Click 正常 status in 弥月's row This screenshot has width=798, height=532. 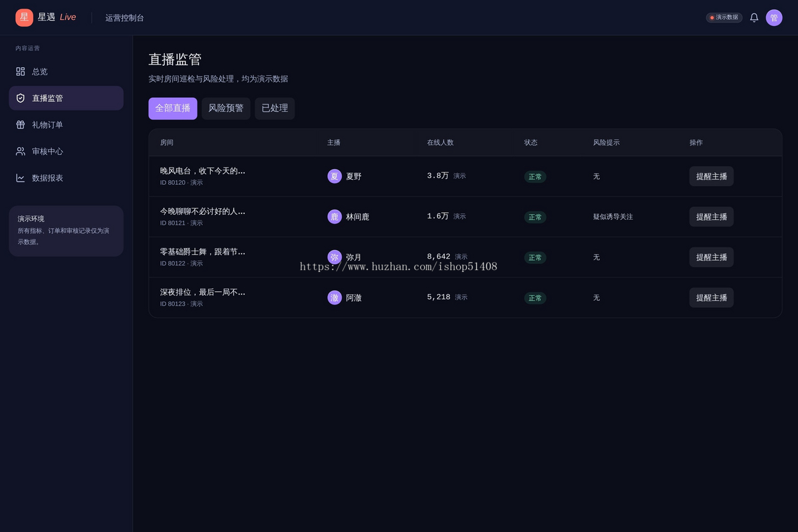click(535, 258)
